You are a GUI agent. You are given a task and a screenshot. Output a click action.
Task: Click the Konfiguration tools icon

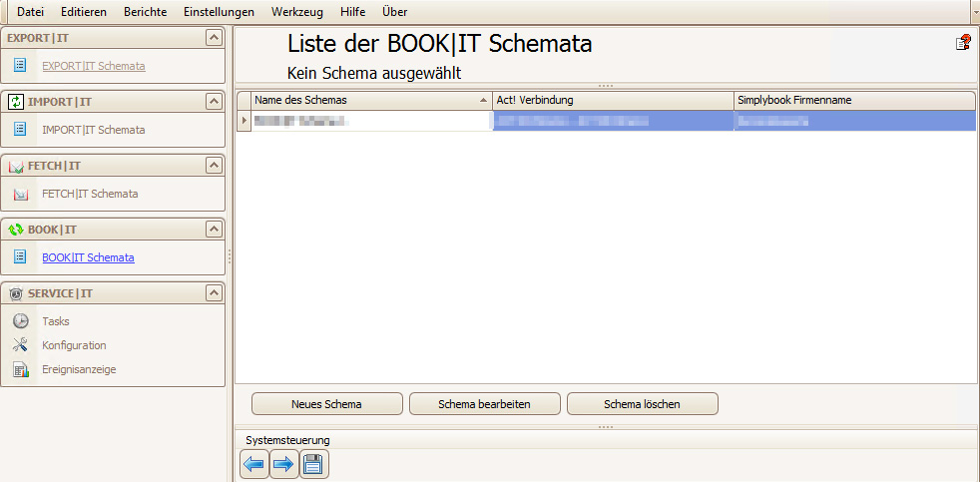click(x=21, y=345)
